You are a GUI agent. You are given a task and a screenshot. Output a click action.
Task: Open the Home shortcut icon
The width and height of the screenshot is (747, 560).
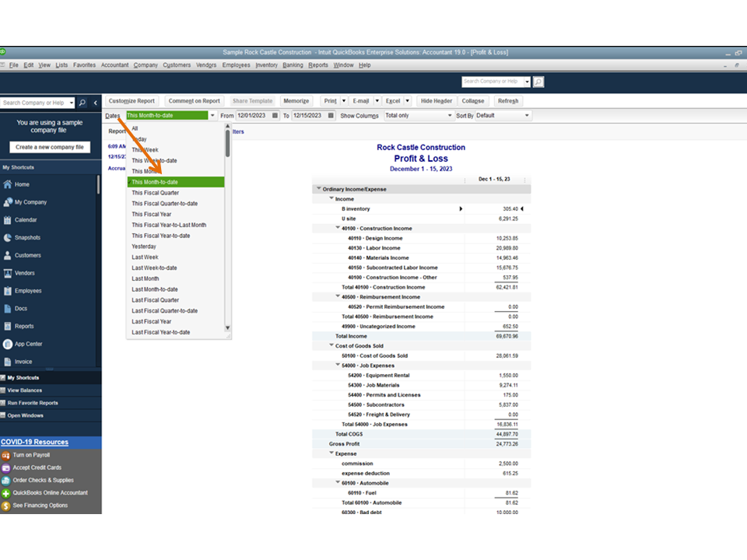coord(8,184)
